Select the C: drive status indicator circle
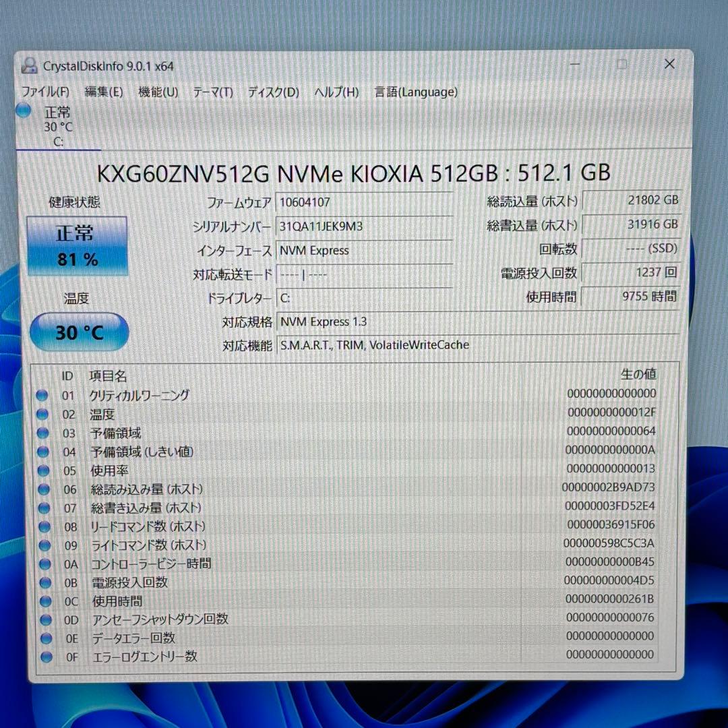 (23, 111)
